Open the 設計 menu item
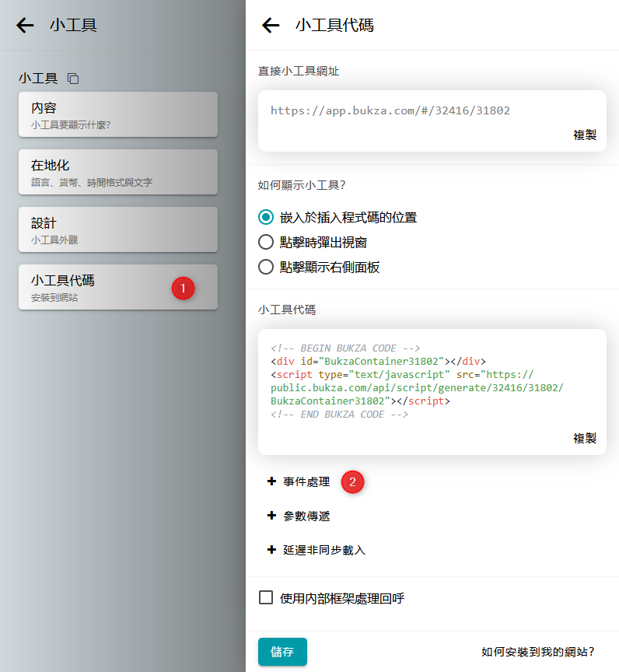Viewport: 619px width, 672px height. 118,229
